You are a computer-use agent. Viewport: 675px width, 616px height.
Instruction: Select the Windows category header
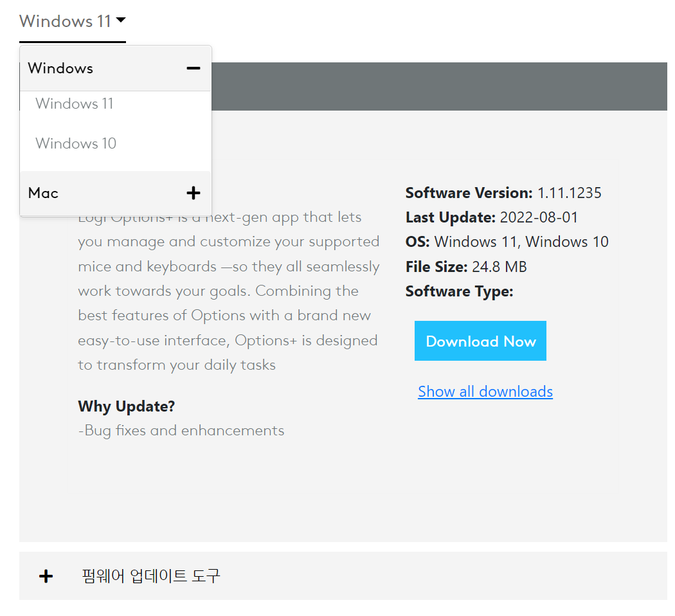pos(115,68)
